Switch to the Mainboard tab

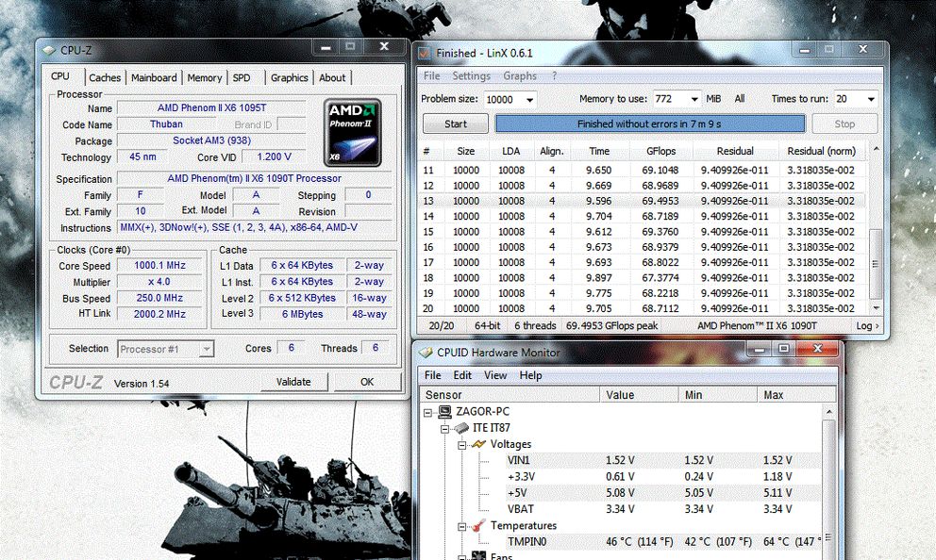point(154,77)
